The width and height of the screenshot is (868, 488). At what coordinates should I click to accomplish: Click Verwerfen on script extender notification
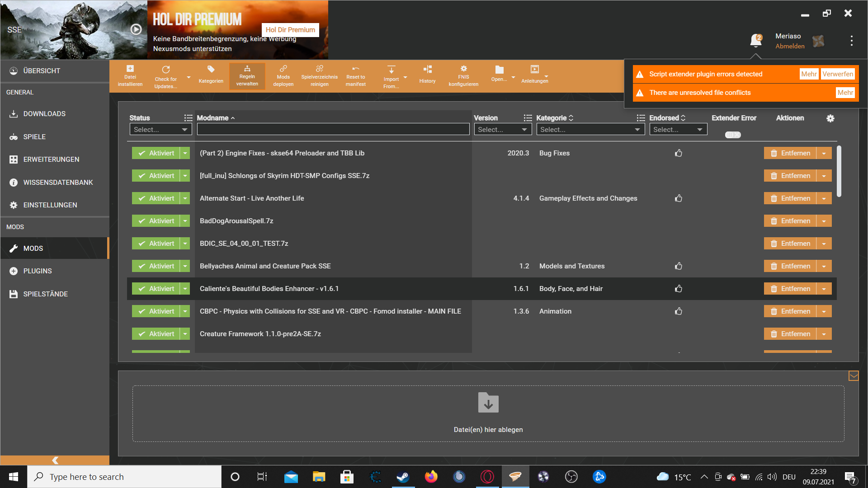tap(837, 74)
